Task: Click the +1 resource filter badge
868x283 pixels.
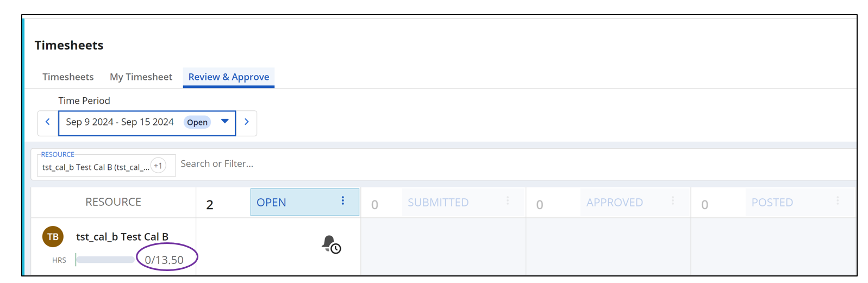Action: [x=158, y=166]
